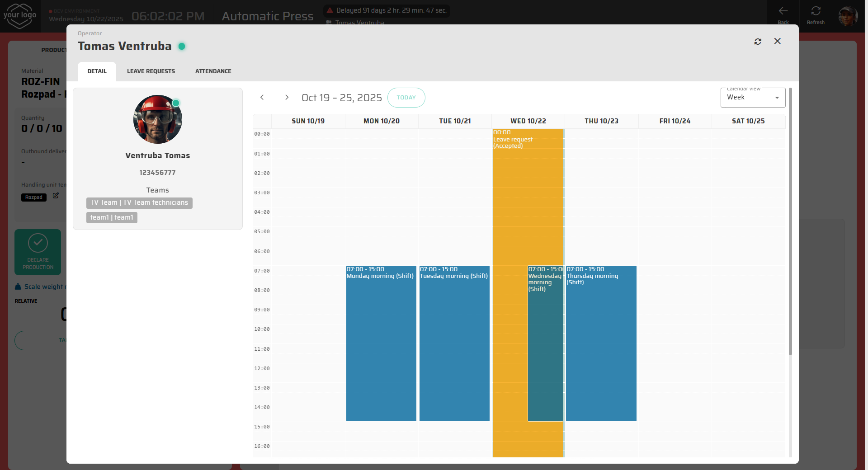868x470 pixels.
Task: Close the Tomas Ventruba operator dialog
Action: (x=777, y=41)
